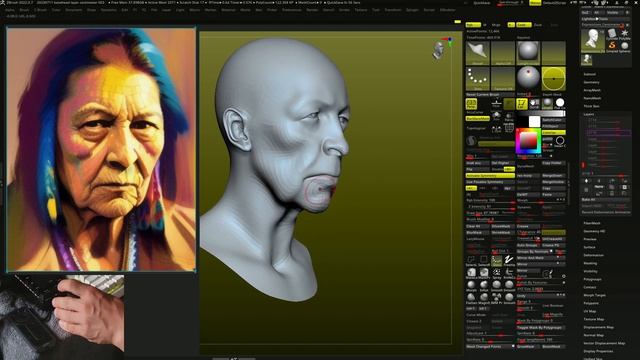Click Toggle Mask By Polygroups

(x=541, y=328)
